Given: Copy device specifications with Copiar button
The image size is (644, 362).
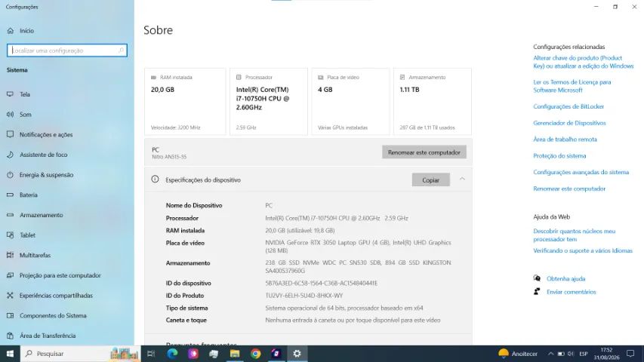Looking at the screenshot, I should click(x=430, y=179).
